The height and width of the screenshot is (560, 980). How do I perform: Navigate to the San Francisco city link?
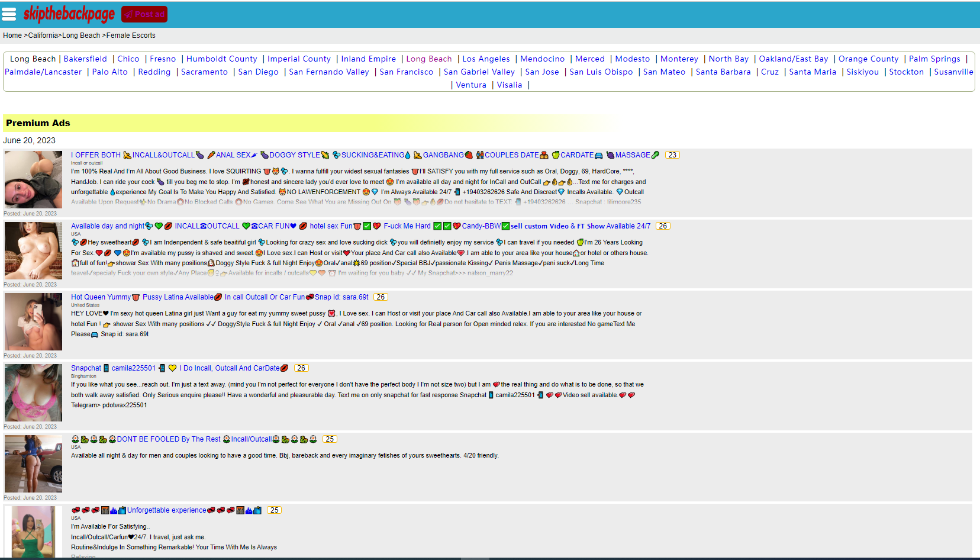(406, 72)
